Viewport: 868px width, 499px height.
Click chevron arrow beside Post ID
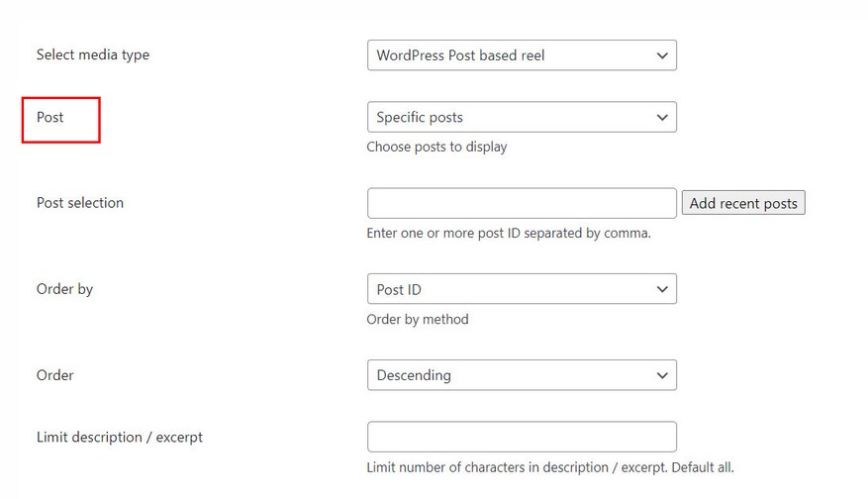click(662, 289)
